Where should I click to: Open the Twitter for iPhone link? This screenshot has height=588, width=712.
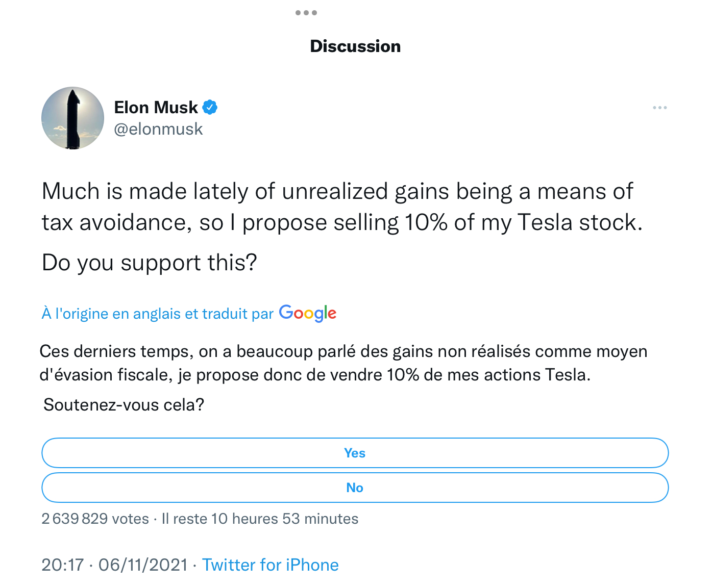coord(271,565)
